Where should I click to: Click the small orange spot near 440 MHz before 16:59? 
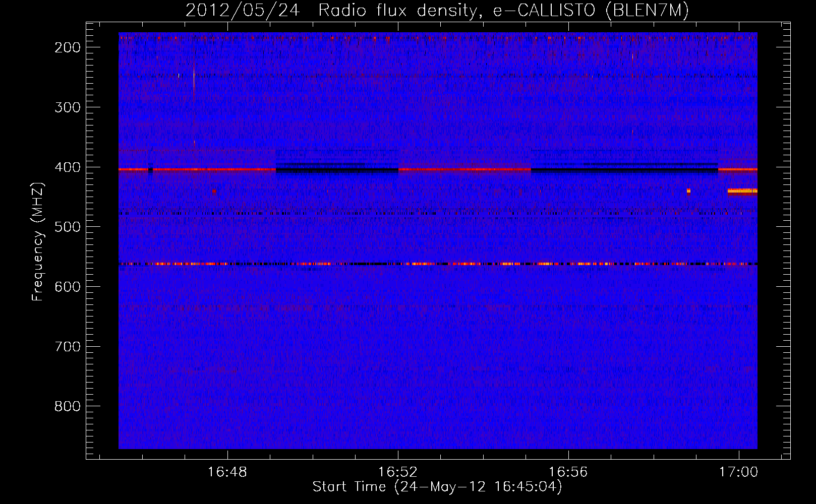point(688,191)
